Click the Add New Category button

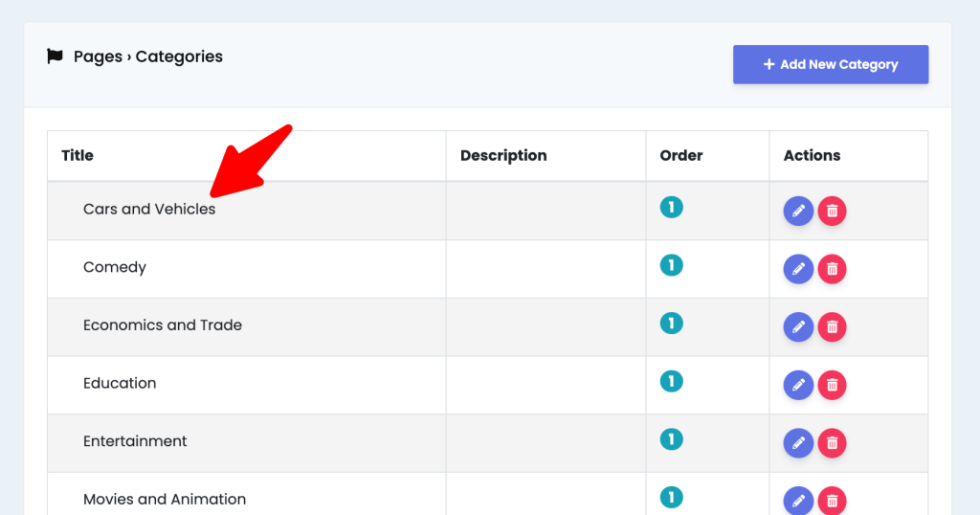pyautogui.click(x=831, y=64)
